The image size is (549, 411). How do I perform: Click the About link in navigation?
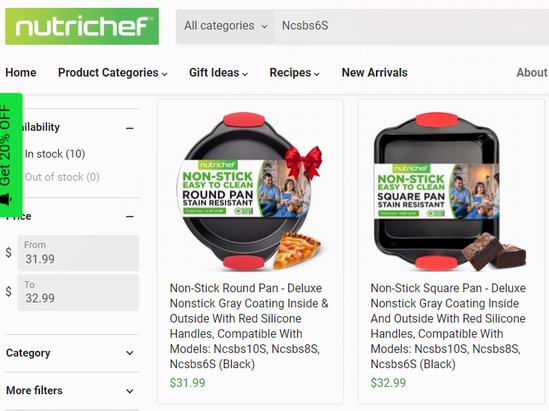tap(532, 72)
